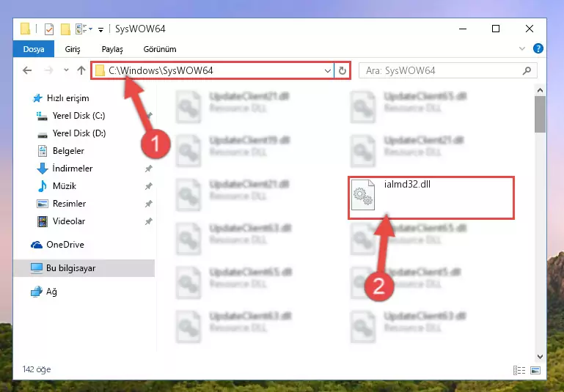
Task: Close the SysWOW64 window
Action: tap(529, 29)
